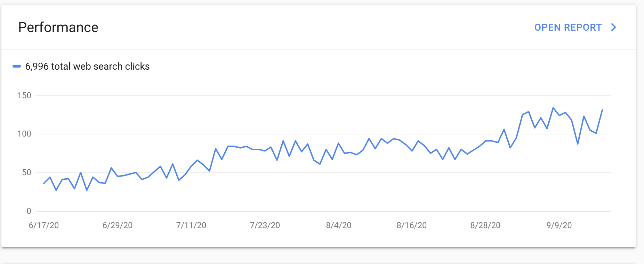
Task: Select the 9/9/20 date label
Action: pos(559,225)
